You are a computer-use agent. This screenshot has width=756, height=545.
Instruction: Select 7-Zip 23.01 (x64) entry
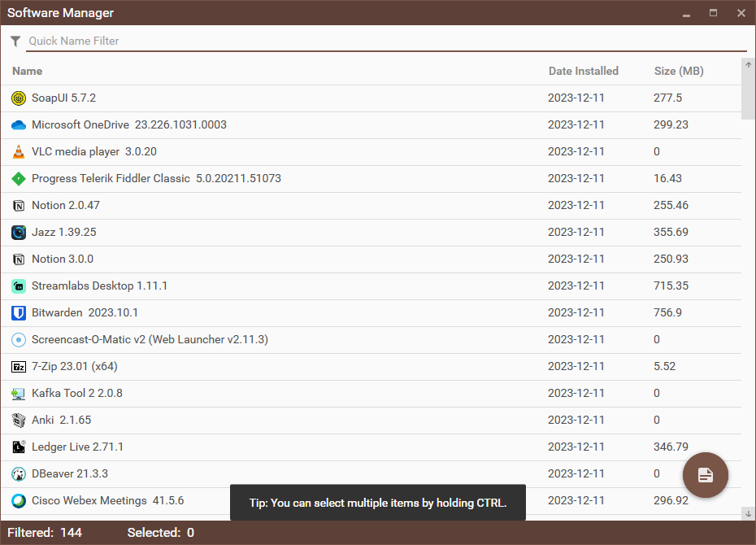(x=74, y=367)
